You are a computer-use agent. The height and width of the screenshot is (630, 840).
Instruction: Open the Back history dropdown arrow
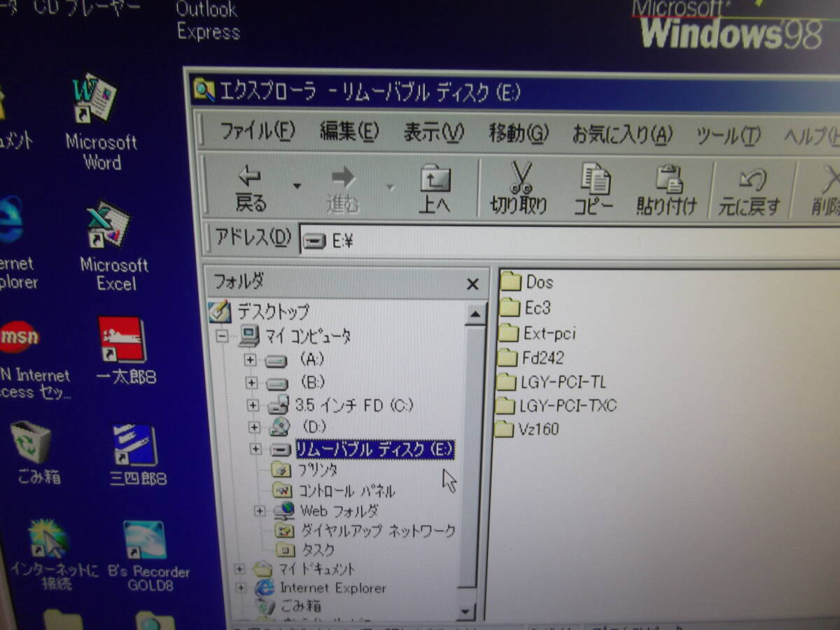point(297,187)
